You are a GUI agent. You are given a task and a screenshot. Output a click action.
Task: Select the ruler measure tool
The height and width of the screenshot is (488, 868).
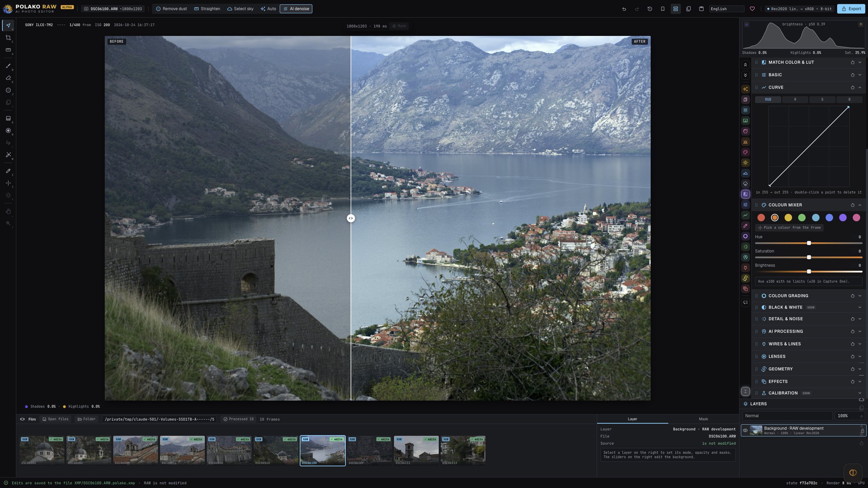click(8, 50)
